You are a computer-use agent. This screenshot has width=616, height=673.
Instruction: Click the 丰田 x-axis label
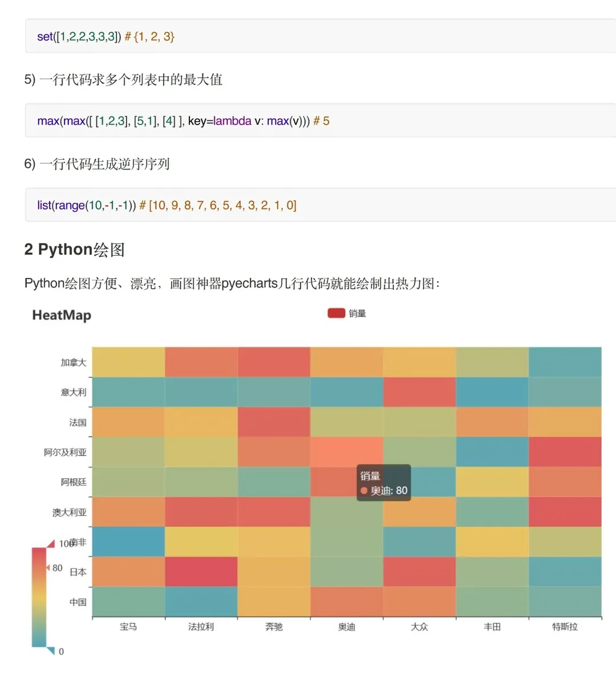click(x=492, y=627)
